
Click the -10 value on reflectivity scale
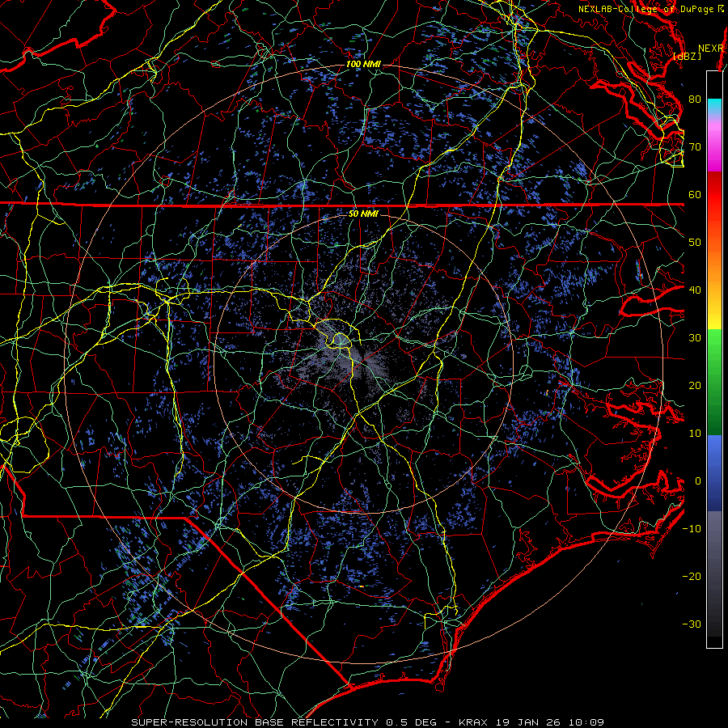click(692, 529)
